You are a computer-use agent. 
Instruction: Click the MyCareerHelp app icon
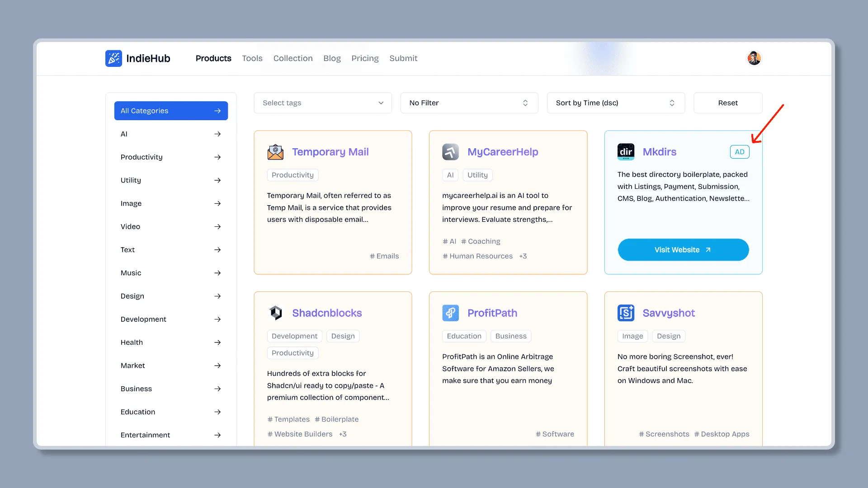click(450, 152)
